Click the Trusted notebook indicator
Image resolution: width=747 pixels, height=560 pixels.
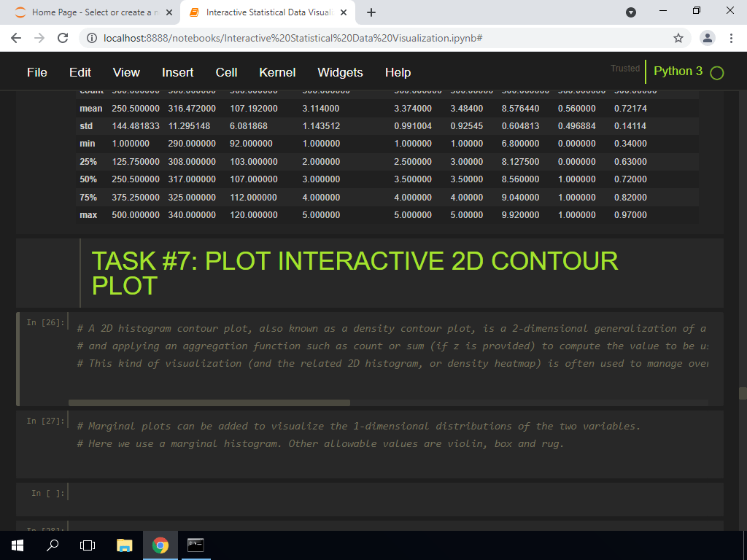(x=625, y=69)
